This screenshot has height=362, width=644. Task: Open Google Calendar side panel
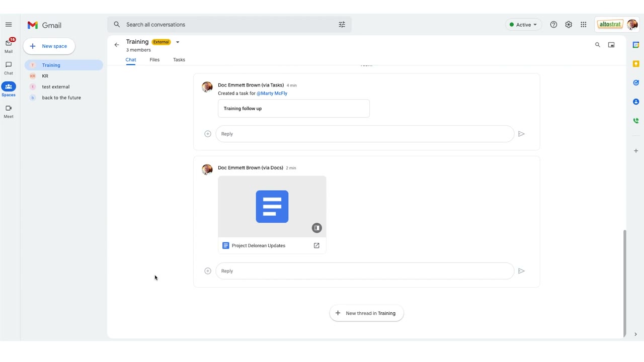coord(636,45)
